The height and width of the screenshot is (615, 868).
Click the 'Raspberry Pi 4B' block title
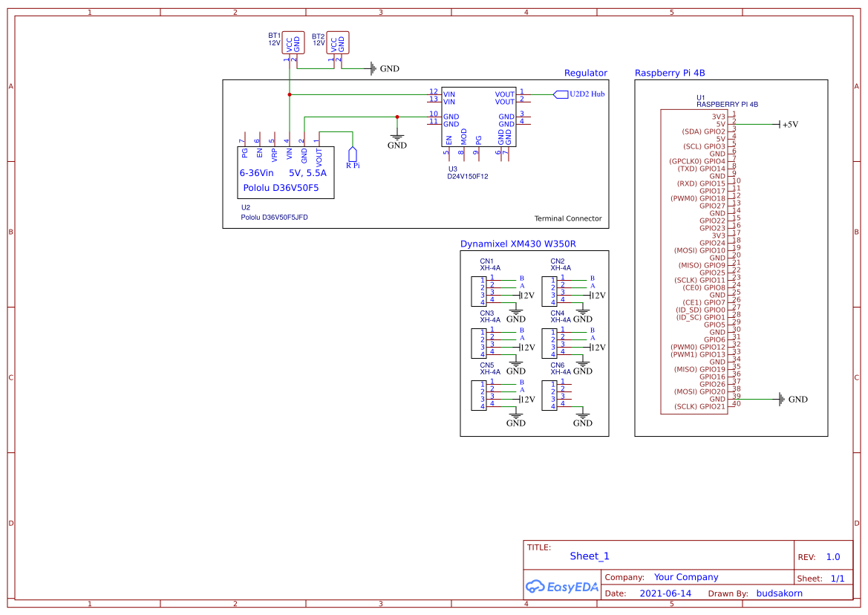[x=670, y=73]
